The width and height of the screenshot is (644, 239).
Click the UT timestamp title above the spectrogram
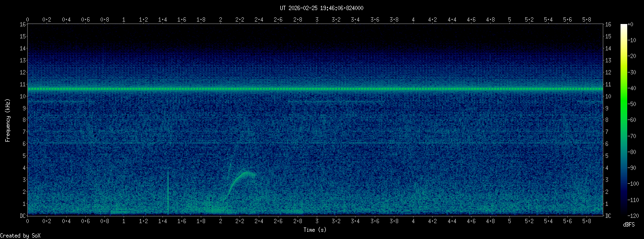tap(322, 8)
